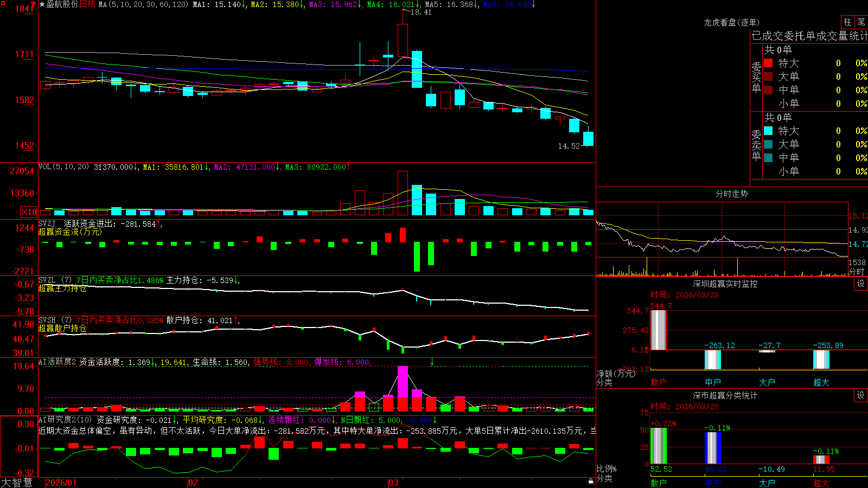The image size is (868, 488).
Task: Click the SVZL indicator name
Action: (47, 280)
